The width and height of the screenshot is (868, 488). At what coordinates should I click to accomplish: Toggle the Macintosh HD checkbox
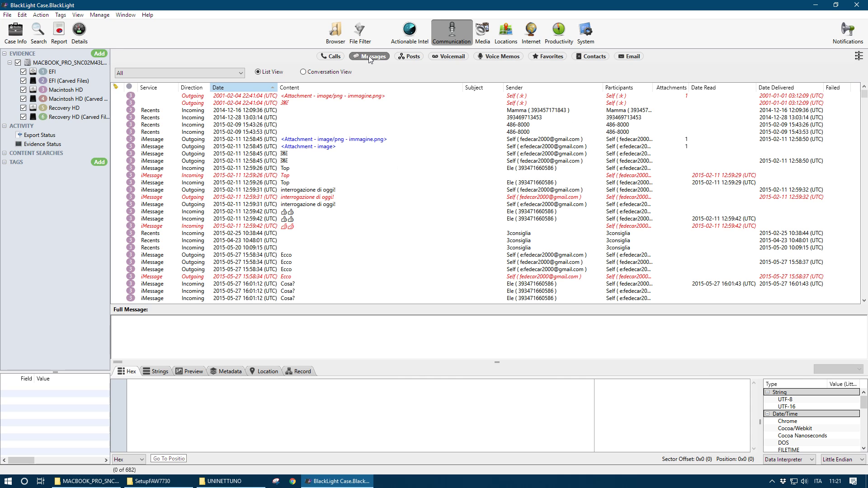click(23, 90)
